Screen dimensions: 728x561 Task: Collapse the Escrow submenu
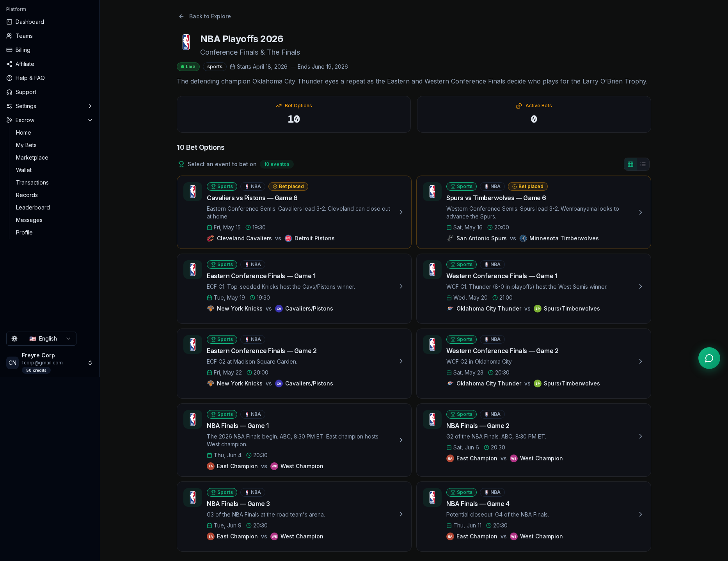(x=90, y=120)
